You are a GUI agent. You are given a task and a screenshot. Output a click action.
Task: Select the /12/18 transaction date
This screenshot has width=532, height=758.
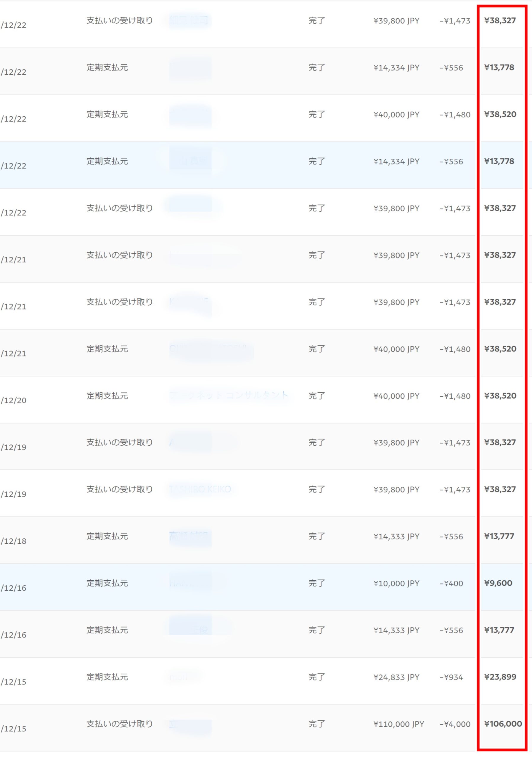tap(14, 541)
